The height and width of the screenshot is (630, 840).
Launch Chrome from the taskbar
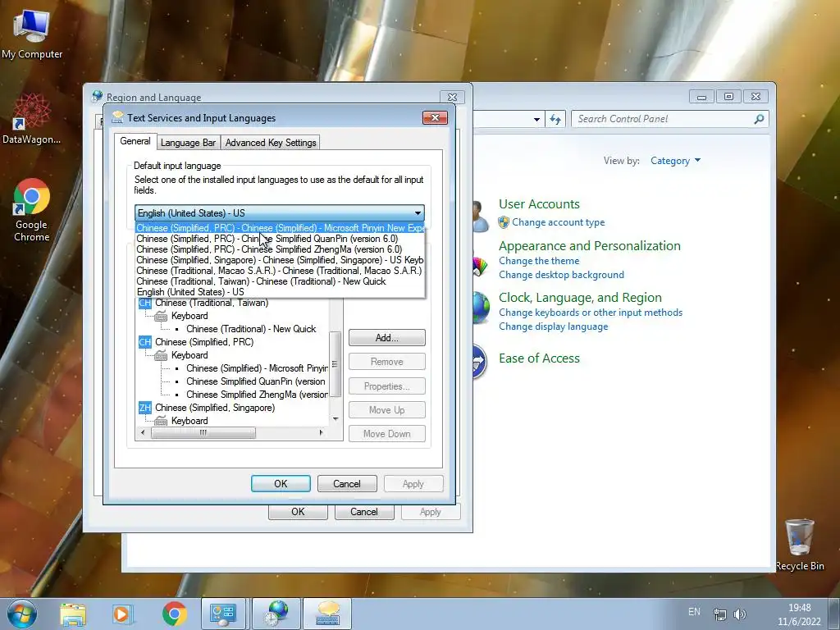pyautogui.click(x=174, y=614)
